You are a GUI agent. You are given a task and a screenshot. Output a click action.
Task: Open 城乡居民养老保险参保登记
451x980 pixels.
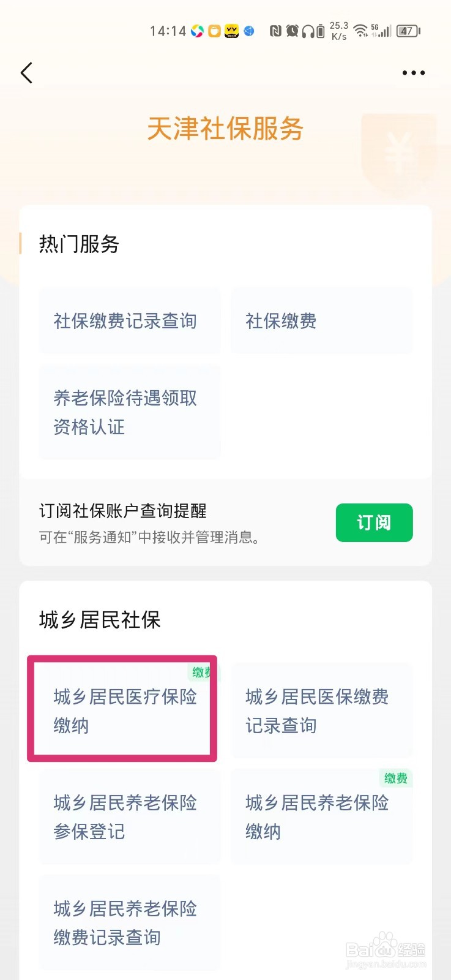tap(130, 816)
